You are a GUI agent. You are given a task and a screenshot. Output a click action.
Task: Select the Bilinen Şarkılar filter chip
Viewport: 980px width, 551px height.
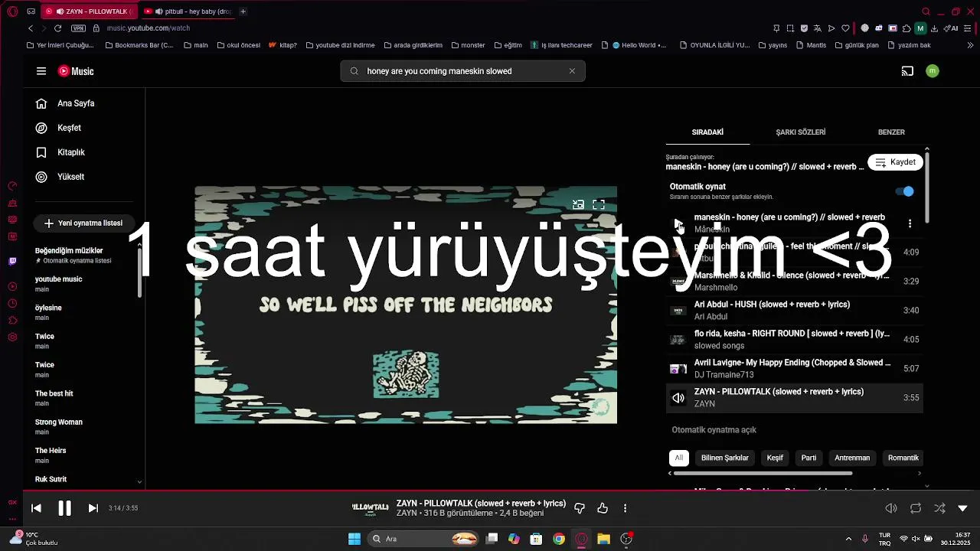724,458
